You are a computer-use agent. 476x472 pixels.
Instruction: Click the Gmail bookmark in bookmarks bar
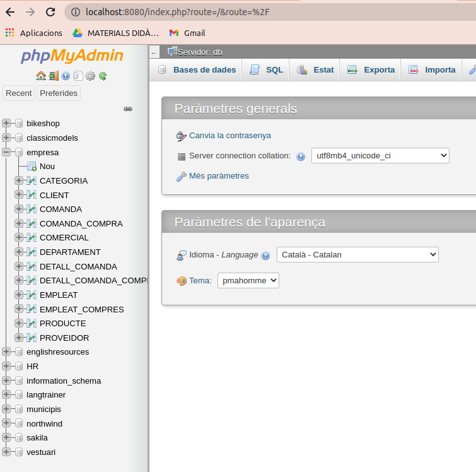187,33
